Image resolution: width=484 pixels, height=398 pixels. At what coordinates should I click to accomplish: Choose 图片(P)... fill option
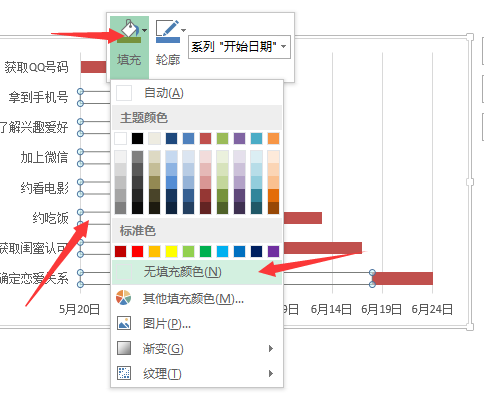pos(197,323)
